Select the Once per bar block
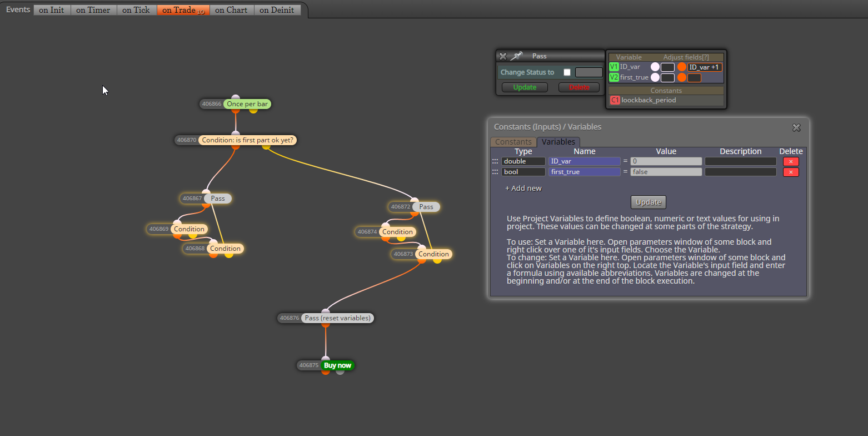Viewport: 868px width, 436px height. [x=247, y=104]
